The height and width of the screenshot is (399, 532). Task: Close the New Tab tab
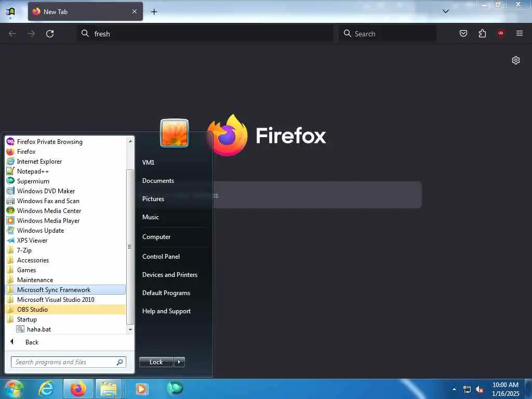[135, 11]
